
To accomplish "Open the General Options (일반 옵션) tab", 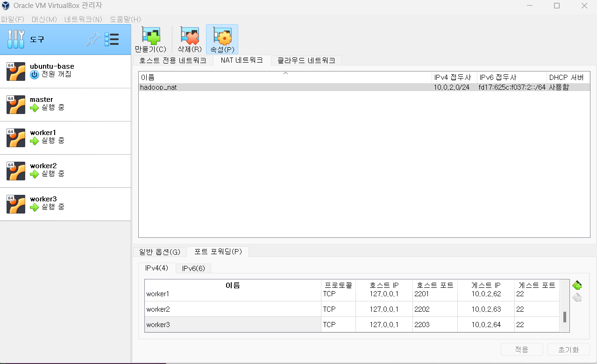I will (159, 252).
